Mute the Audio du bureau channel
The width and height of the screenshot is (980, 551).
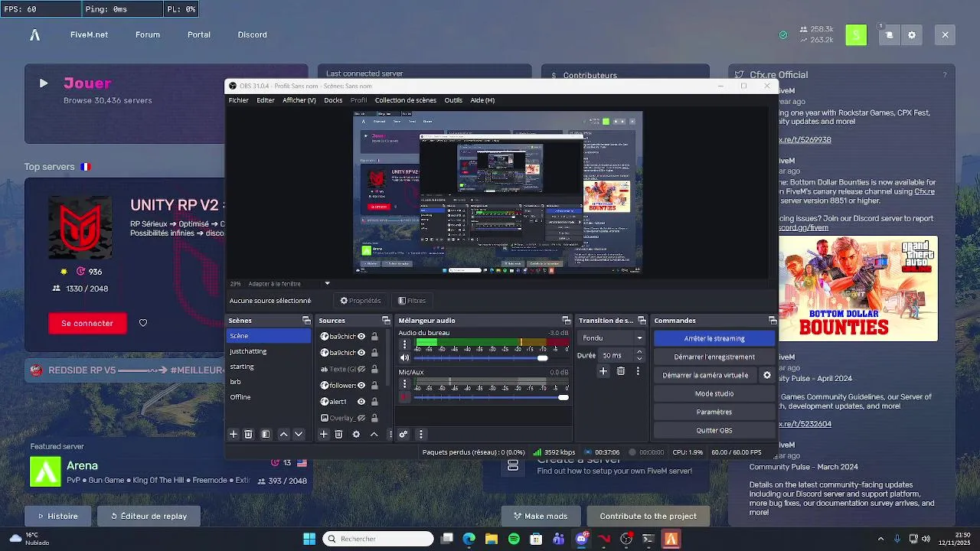(405, 357)
